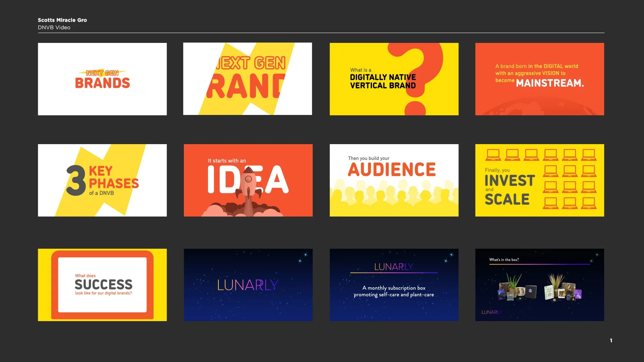Viewport: 644px width, 362px height.
Task: Open the Next Gen Brands title frame
Action: pyautogui.click(x=102, y=79)
